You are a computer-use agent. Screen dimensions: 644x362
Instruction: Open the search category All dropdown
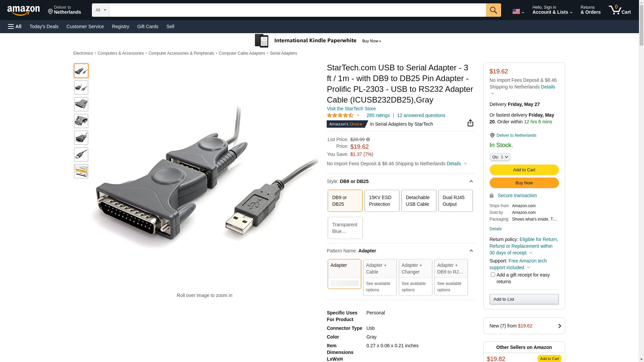(x=100, y=10)
